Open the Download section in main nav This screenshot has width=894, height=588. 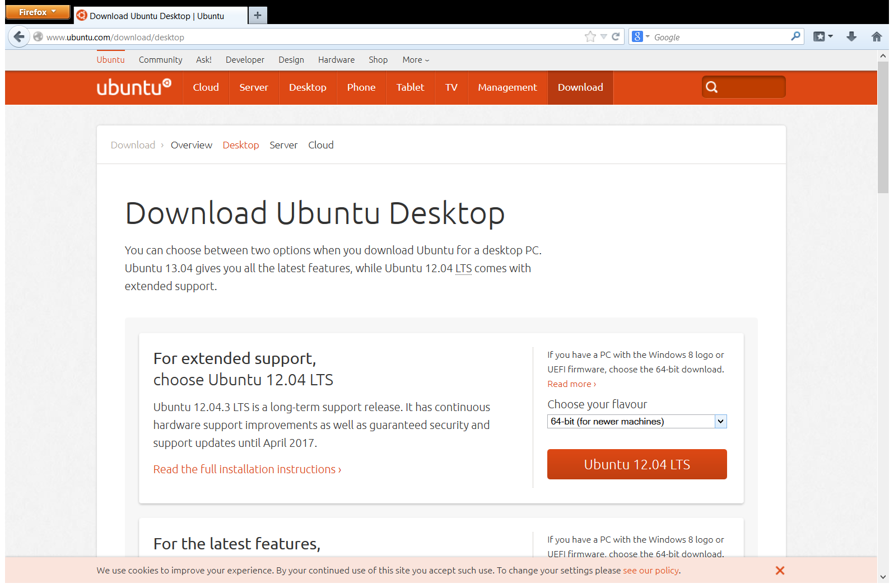pos(580,87)
